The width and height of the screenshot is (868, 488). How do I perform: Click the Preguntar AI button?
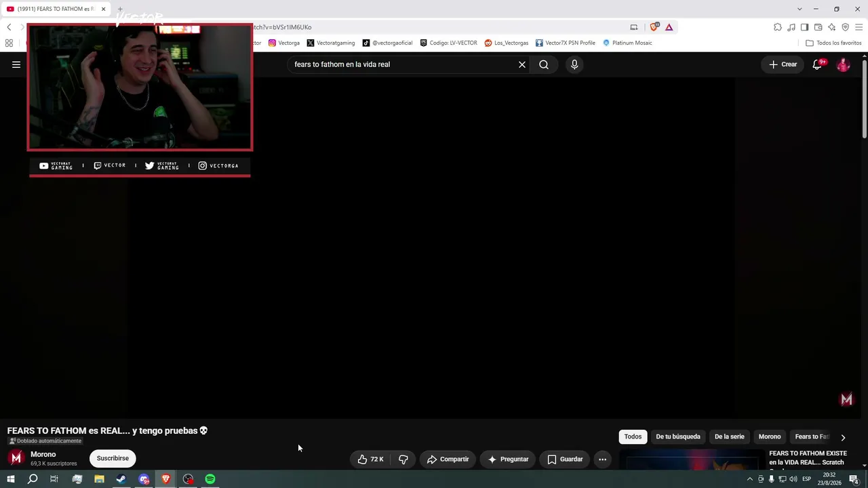click(x=508, y=459)
